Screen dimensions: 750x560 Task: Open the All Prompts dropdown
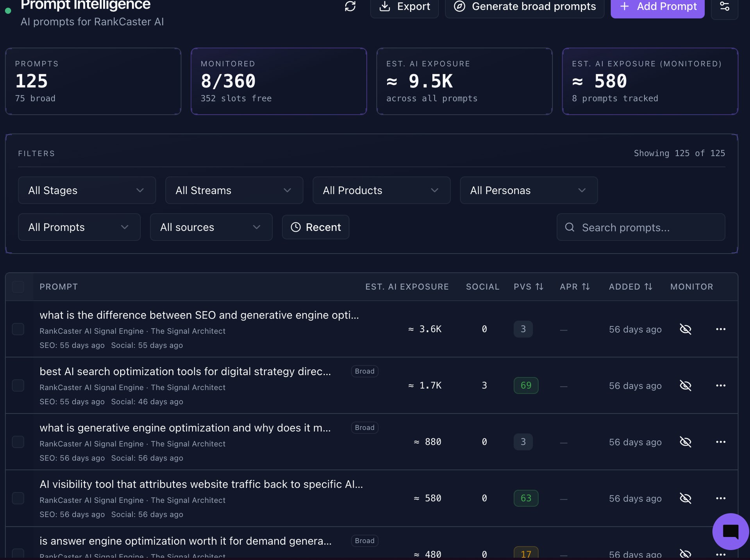coord(79,227)
